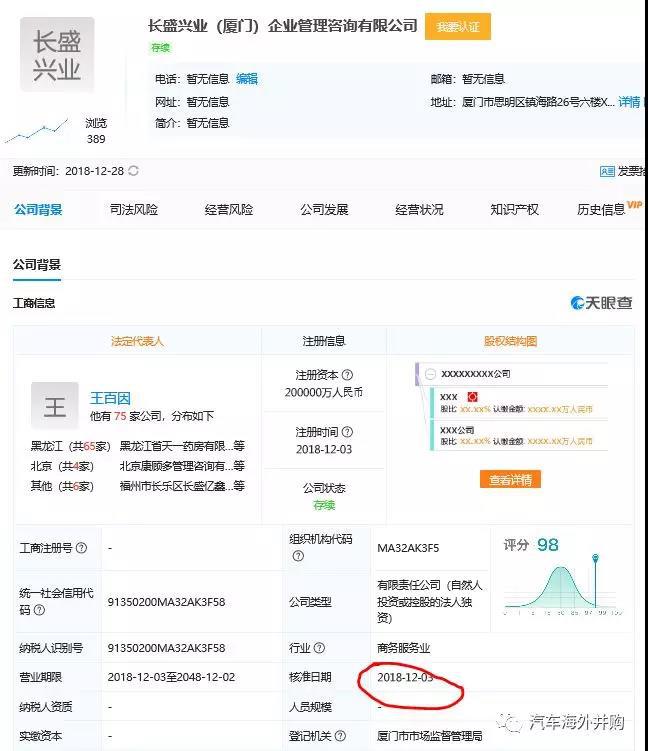The height and width of the screenshot is (751, 648).
Task: Click the red badge icon beside XXX shareholder
Action: pos(472,397)
